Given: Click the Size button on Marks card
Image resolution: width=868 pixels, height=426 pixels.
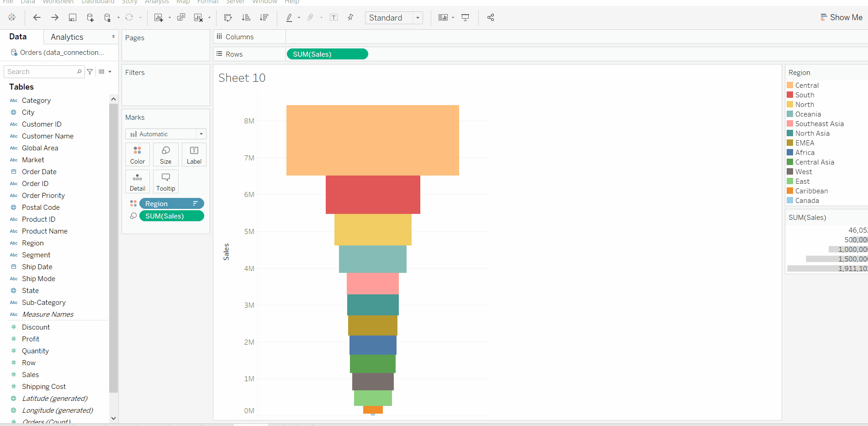Looking at the screenshot, I should pyautogui.click(x=166, y=154).
